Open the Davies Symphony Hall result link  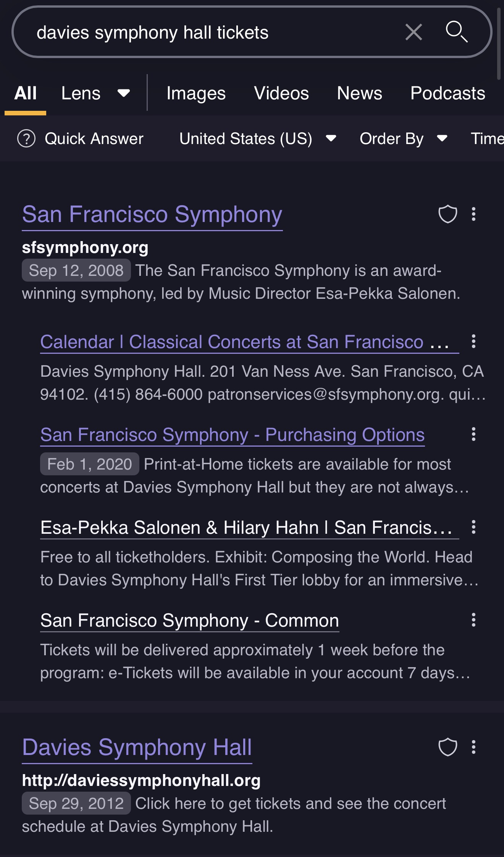click(x=137, y=748)
